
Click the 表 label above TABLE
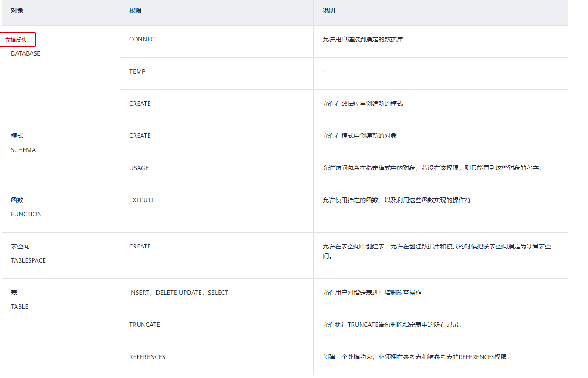14,293
